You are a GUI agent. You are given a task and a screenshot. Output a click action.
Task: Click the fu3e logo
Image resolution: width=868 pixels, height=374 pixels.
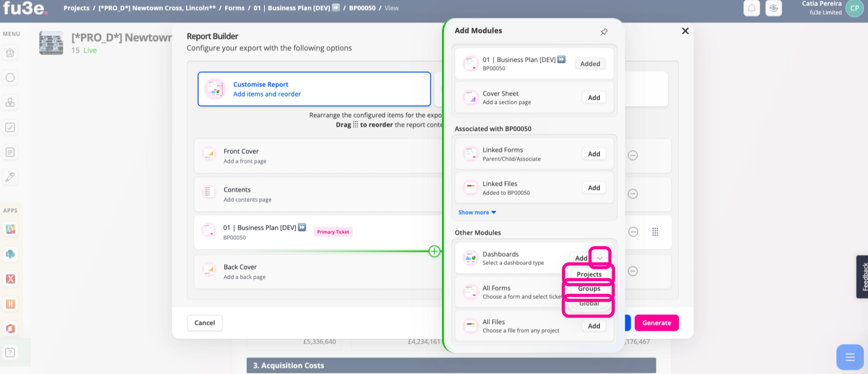(25, 8)
